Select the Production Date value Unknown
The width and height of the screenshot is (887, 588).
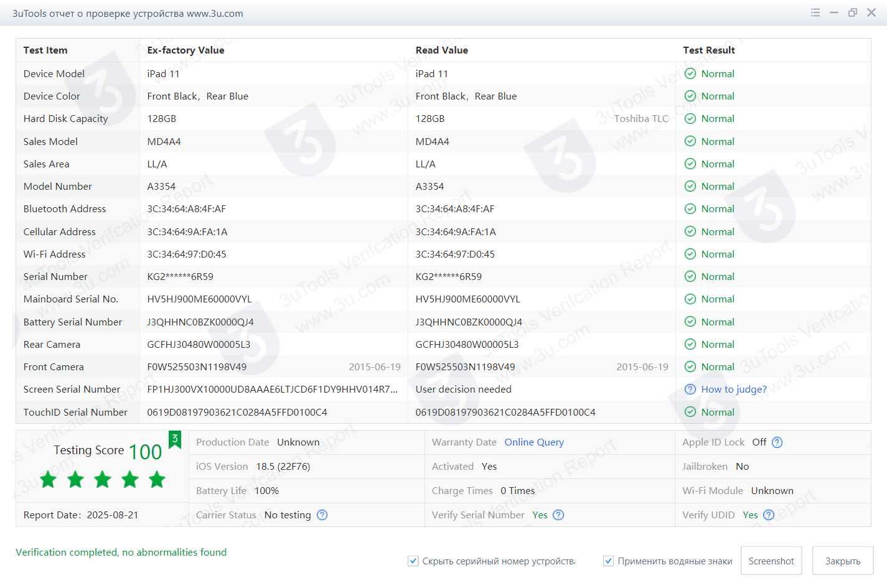[x=298, y=442]
